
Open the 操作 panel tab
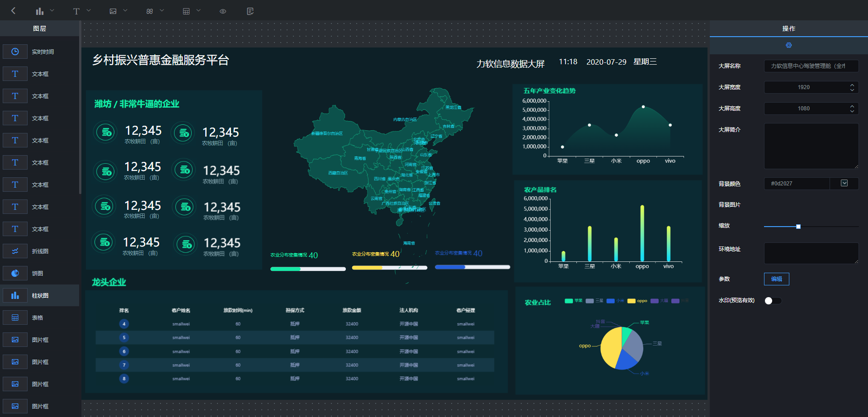coord(788,28)
